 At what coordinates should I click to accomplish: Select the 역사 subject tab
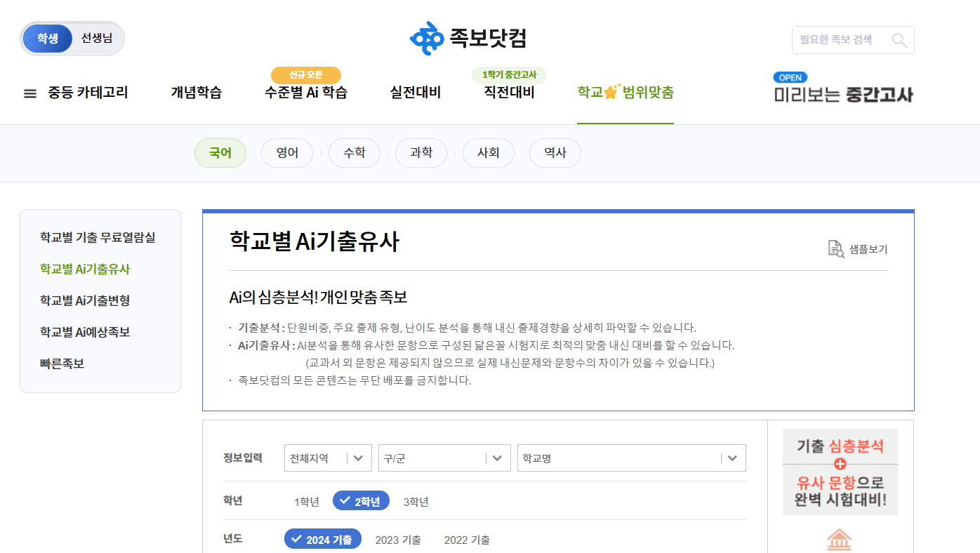click(555, 153)
